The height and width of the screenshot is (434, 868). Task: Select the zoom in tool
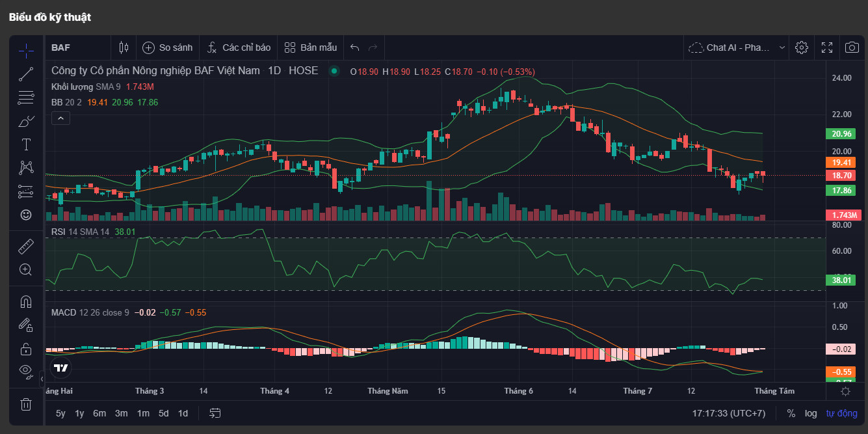coord(26,269)
